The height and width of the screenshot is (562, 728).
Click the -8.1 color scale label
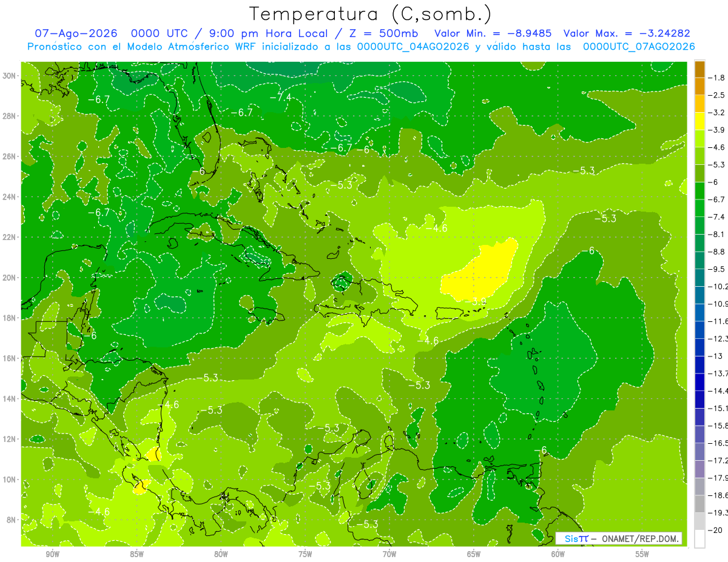click(x=716, y=234)
